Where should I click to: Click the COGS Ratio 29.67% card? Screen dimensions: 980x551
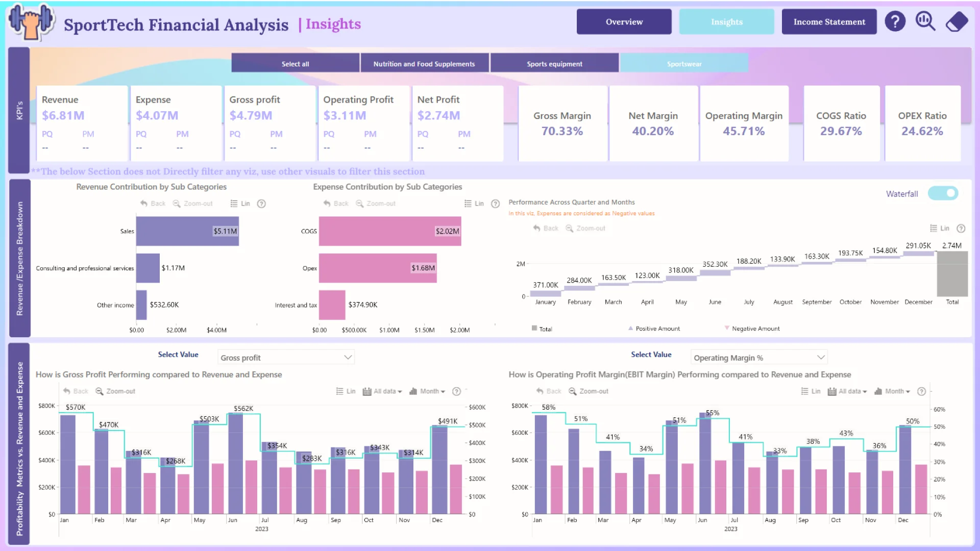coord(841,123)
